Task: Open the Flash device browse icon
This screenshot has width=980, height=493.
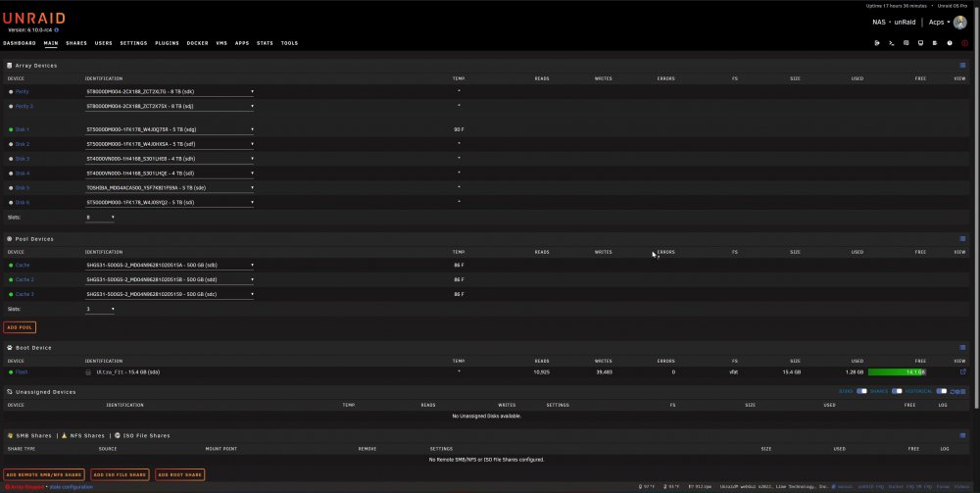Action: click(x=962, y=371)
